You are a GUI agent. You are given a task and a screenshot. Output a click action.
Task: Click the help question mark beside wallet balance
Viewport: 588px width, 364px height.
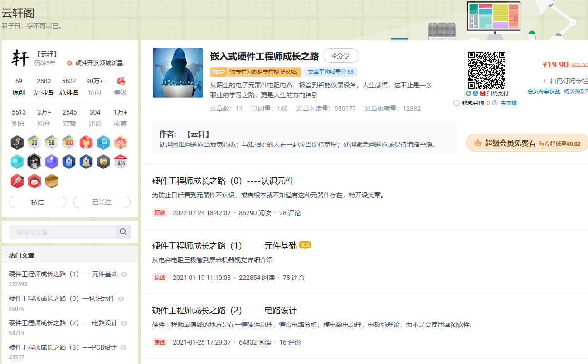pos(495,103)
